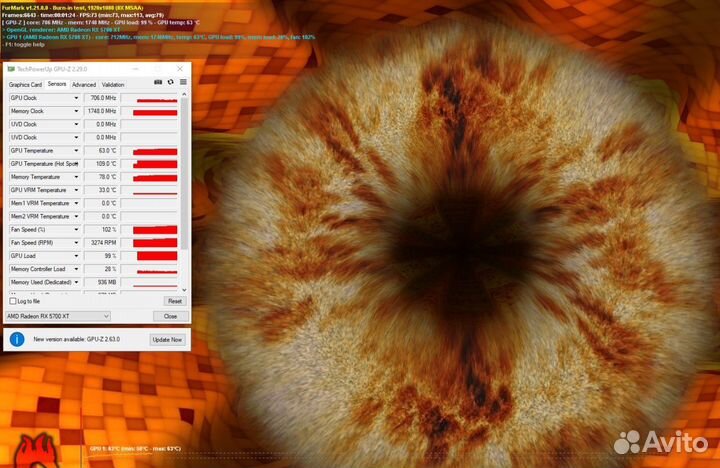Screen dimensions: 720x468
Task: Open the Advanced tab
Action: point(84,85)
